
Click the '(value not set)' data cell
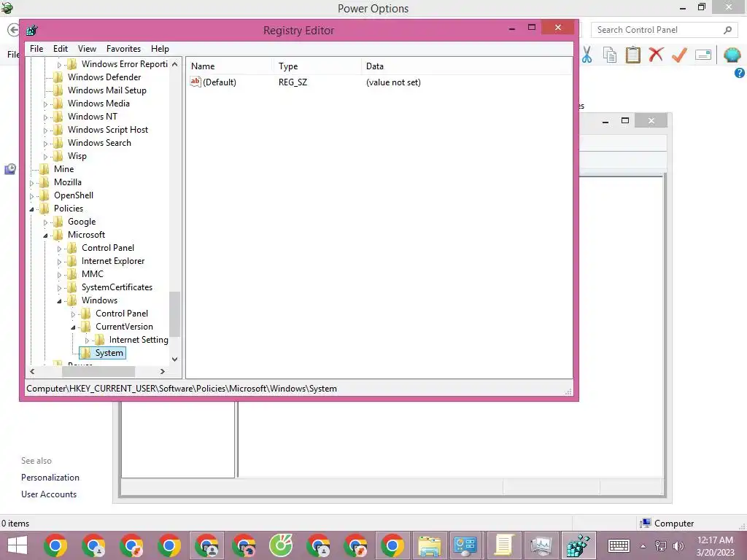393,82
